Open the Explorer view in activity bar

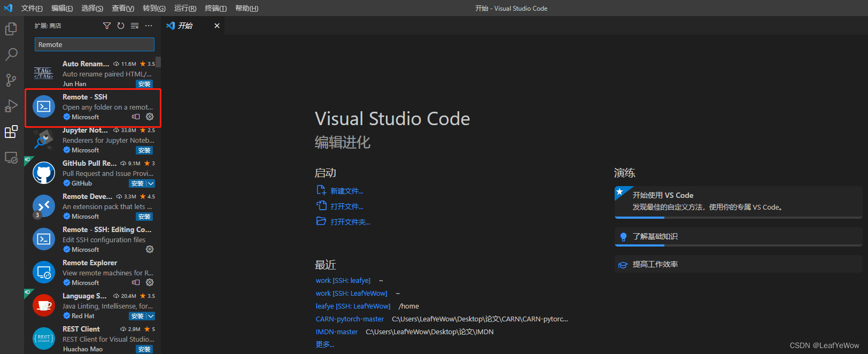(11, 28)
